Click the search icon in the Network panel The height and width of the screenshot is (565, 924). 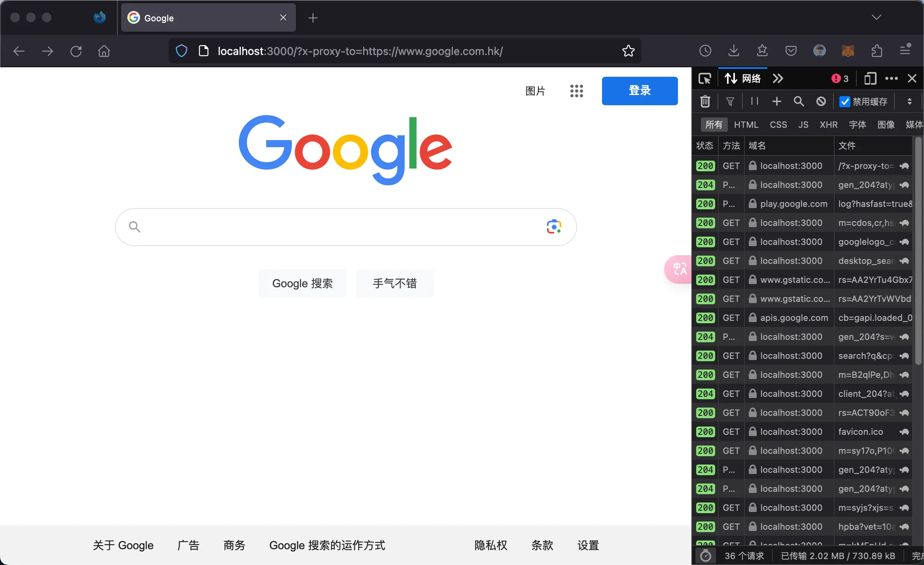(x=798, y=102)
